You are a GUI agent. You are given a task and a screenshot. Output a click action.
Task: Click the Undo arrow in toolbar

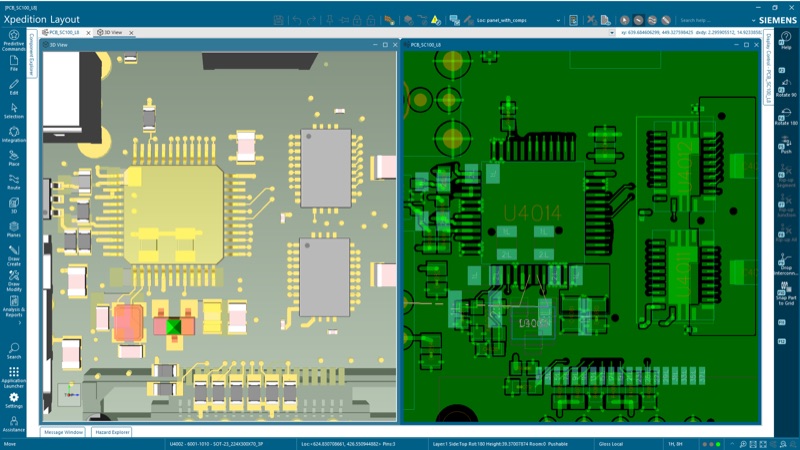coord(297,20)
